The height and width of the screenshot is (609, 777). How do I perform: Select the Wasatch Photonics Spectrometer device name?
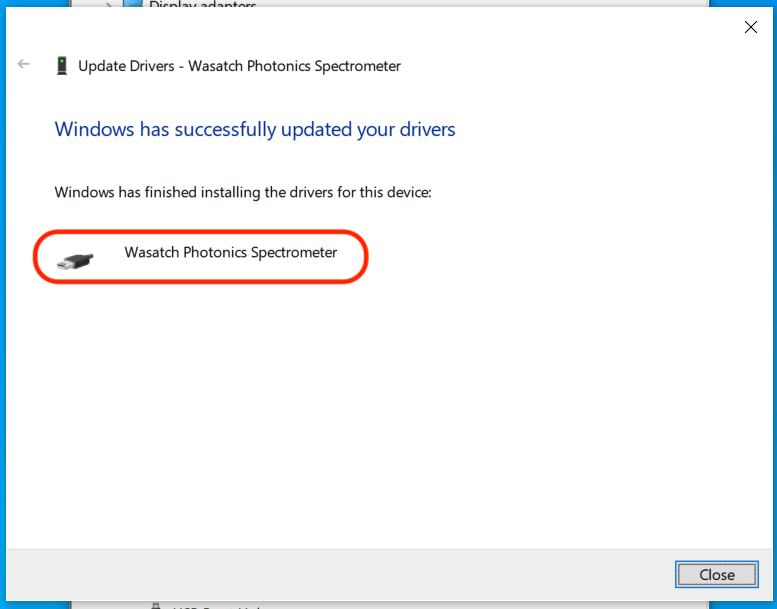tap(230, 252)
